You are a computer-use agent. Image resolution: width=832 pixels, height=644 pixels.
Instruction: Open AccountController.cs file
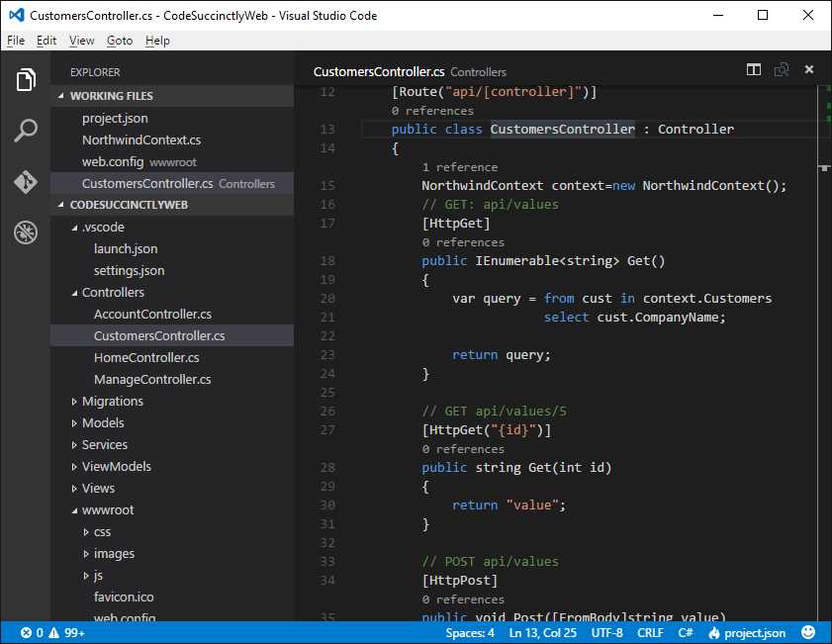172,314
